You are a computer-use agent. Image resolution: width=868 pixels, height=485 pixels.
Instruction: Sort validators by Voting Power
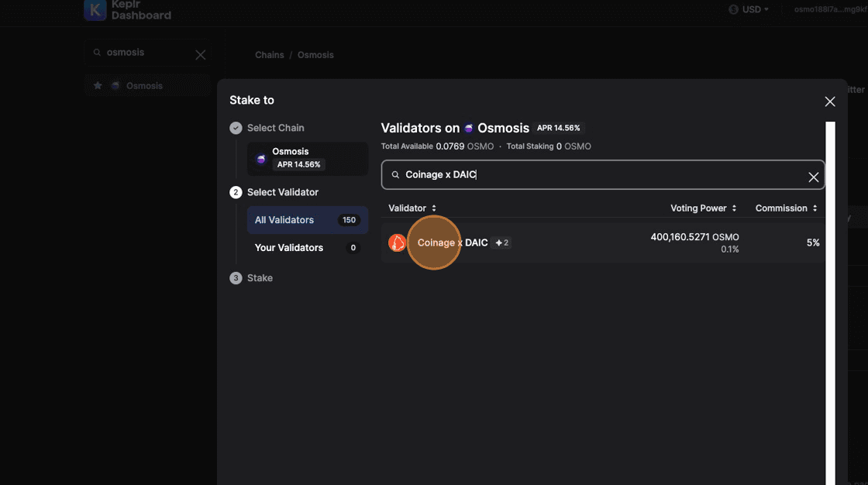point(703,208)
